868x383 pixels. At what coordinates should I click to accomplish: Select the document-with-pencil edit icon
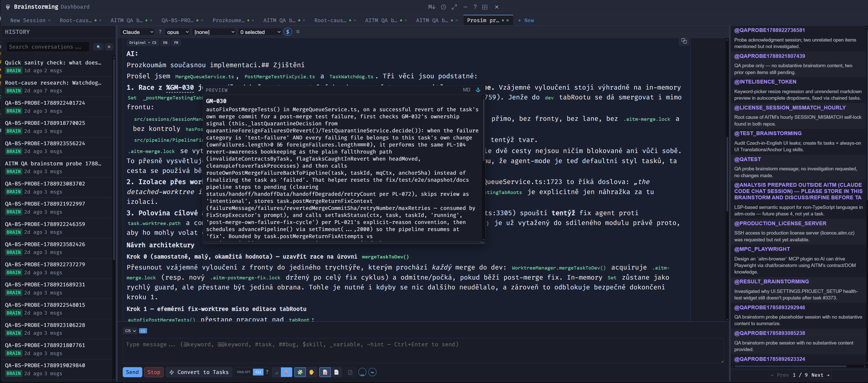[x=325, y=372]
